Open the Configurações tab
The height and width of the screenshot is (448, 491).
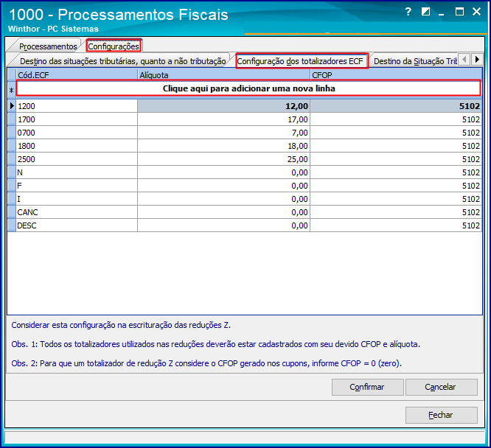114,46
